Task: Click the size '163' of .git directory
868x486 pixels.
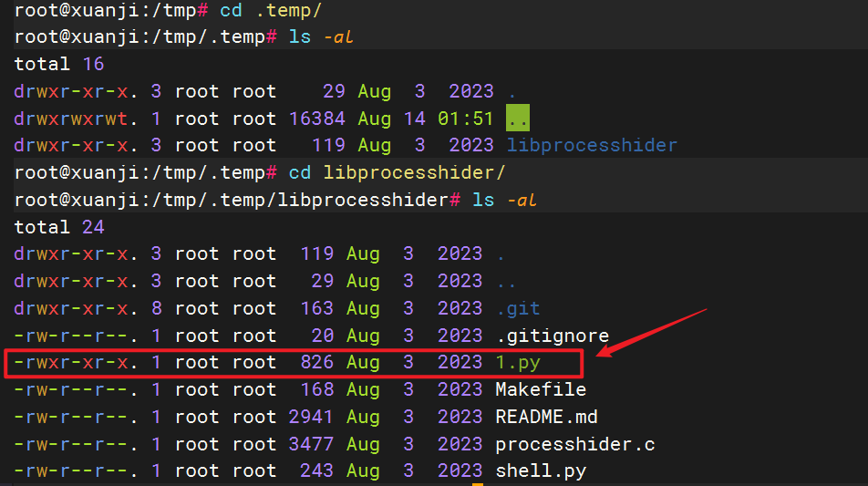Action: (x=317, y=308)
